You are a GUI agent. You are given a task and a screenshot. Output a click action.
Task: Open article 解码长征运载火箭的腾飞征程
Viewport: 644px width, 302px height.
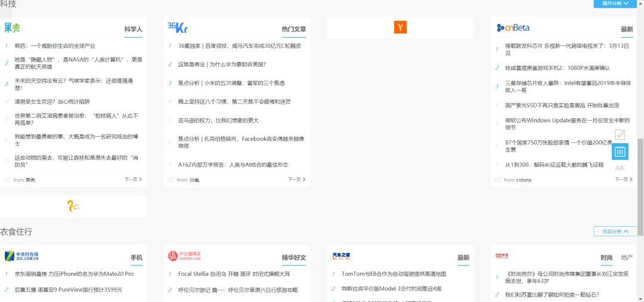[x=554, y=165]
